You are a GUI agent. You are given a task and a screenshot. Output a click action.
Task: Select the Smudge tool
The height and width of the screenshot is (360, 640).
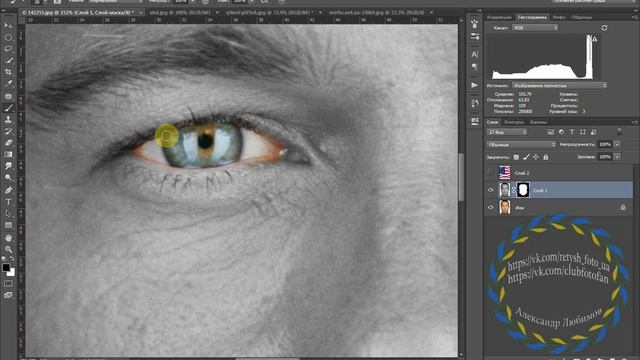tap(8, 166)
